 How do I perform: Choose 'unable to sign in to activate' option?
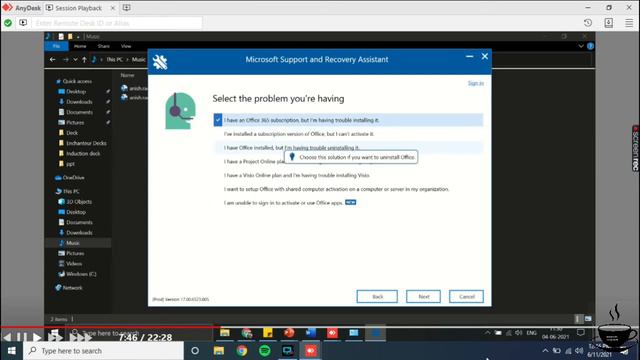[283, 202]
